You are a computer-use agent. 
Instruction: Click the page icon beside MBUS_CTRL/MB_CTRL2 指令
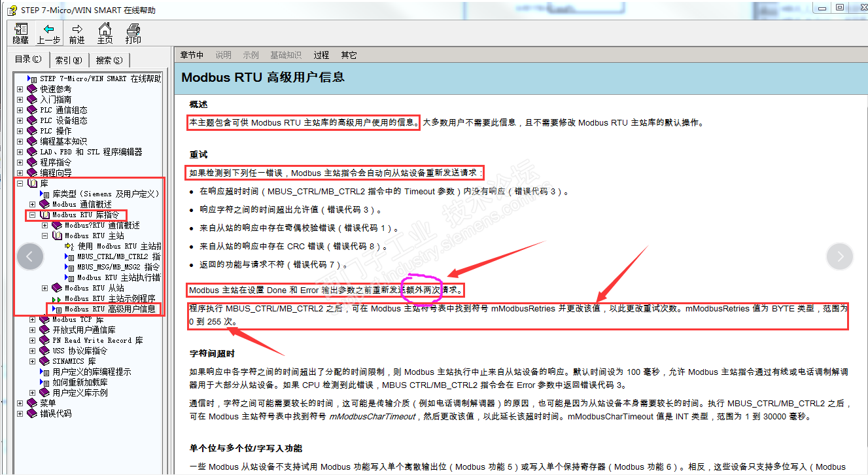click(69, 256)
